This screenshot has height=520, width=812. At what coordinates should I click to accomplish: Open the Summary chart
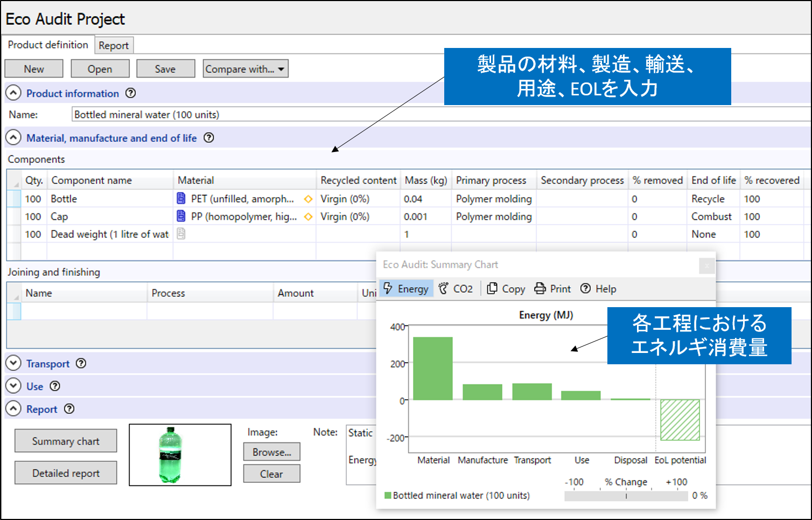pos(66,441)
